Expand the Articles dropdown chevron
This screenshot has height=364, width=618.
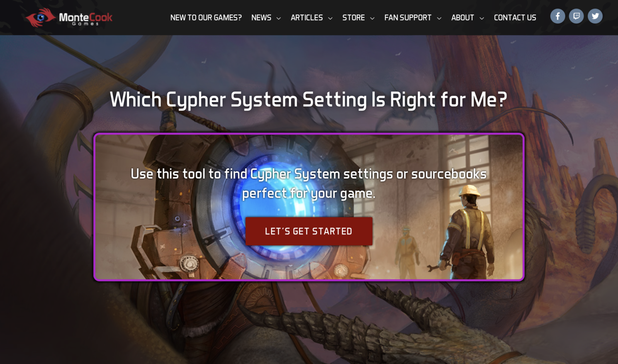point(330,18)
